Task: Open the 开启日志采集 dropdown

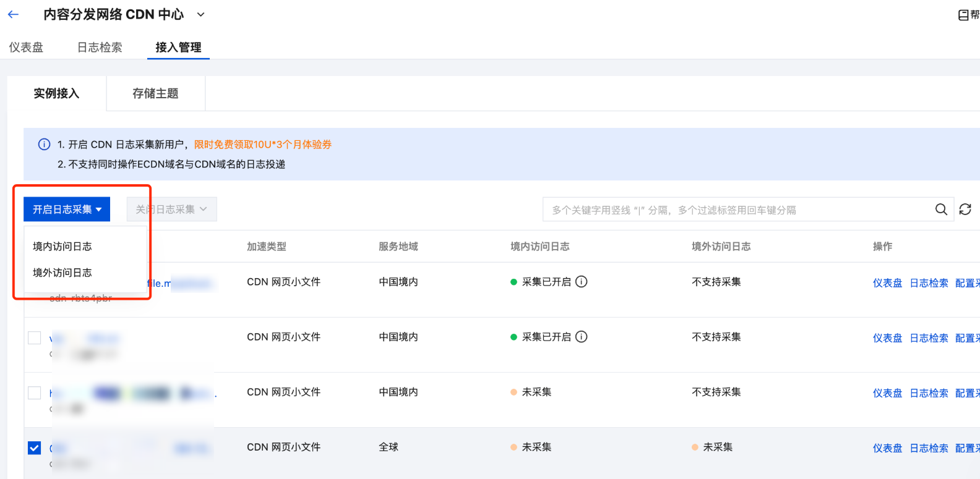Action: click(x=67, y=210)
